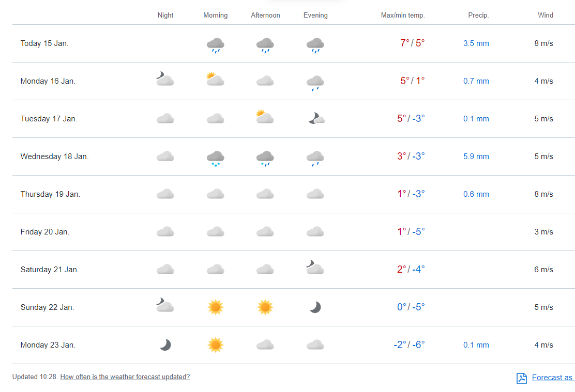Click Thursday 19 Jan. wind speed 8 m/s

[543, 194]
